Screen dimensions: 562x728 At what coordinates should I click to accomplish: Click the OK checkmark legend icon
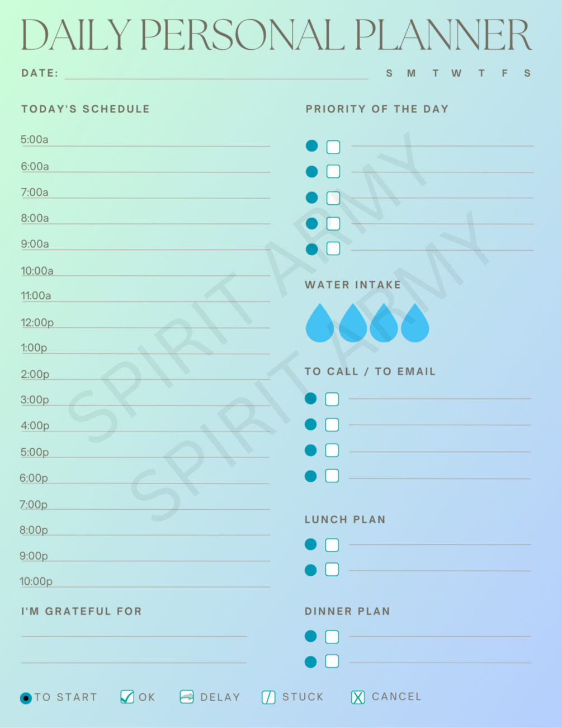pyautogui.click(x=127, y=697)
